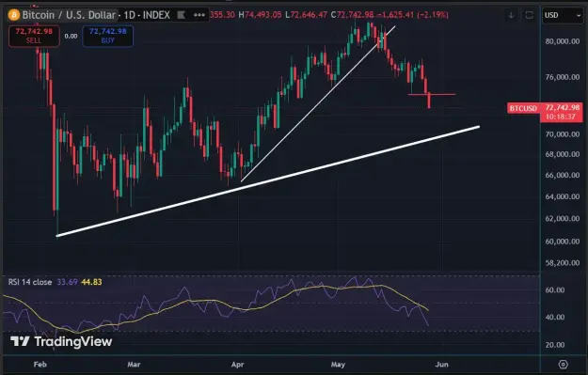The width and height of the screenshot is (588, 375).
Task: Click the high value H74,493.05
Action: 260,15
